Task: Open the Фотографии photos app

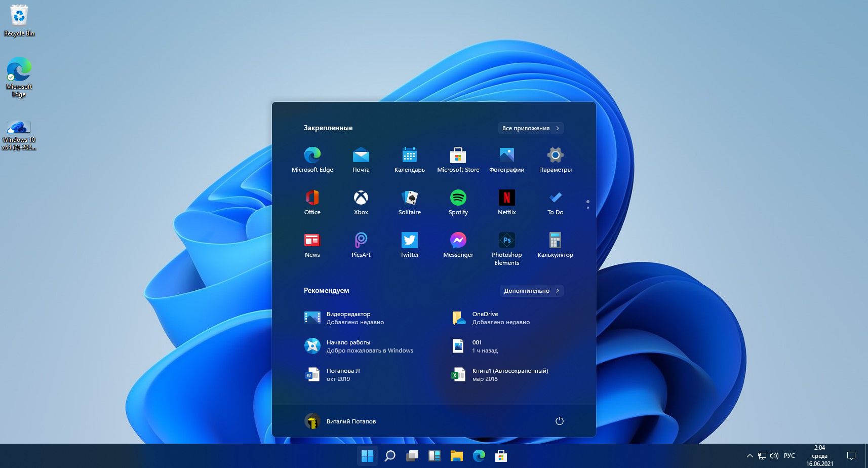Action: coord(507,160)
